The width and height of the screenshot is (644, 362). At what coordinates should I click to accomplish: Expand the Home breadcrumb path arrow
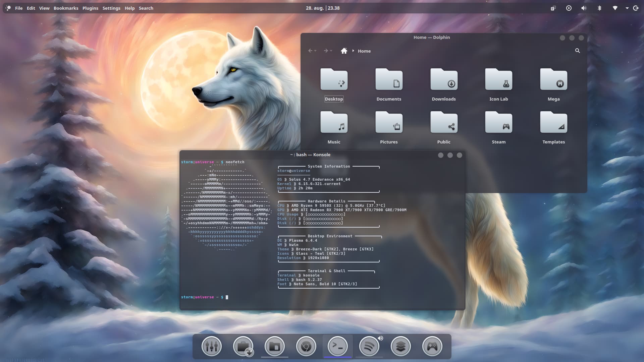click(x=353, y=51)
